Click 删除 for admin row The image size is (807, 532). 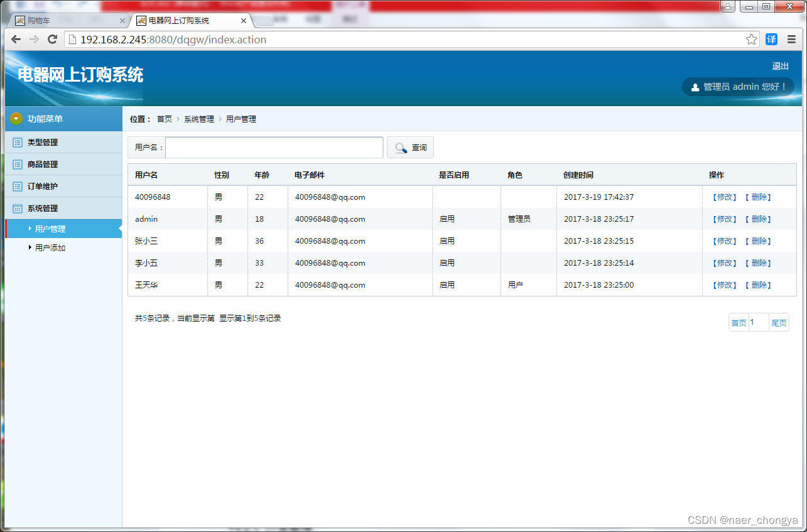[759, 219]
